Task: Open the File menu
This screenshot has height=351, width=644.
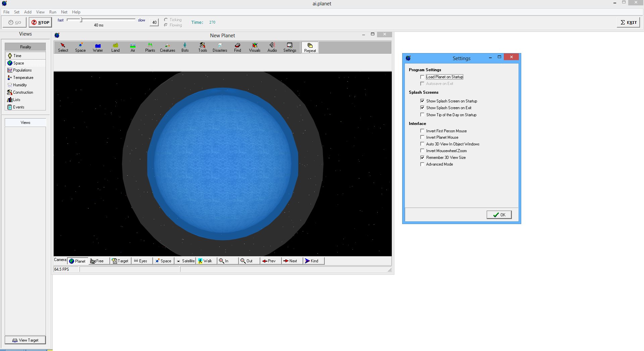Action: coord(6,12)
